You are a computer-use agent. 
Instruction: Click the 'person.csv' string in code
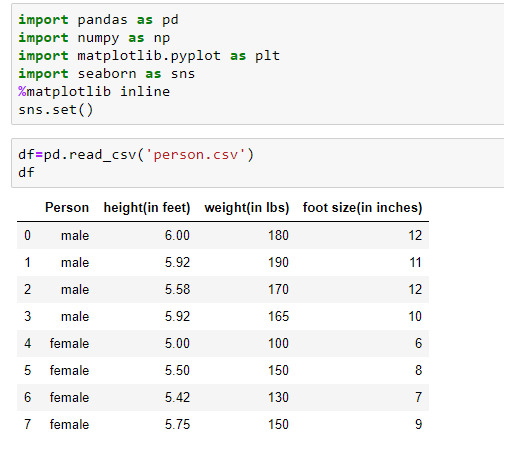(196, 155)
